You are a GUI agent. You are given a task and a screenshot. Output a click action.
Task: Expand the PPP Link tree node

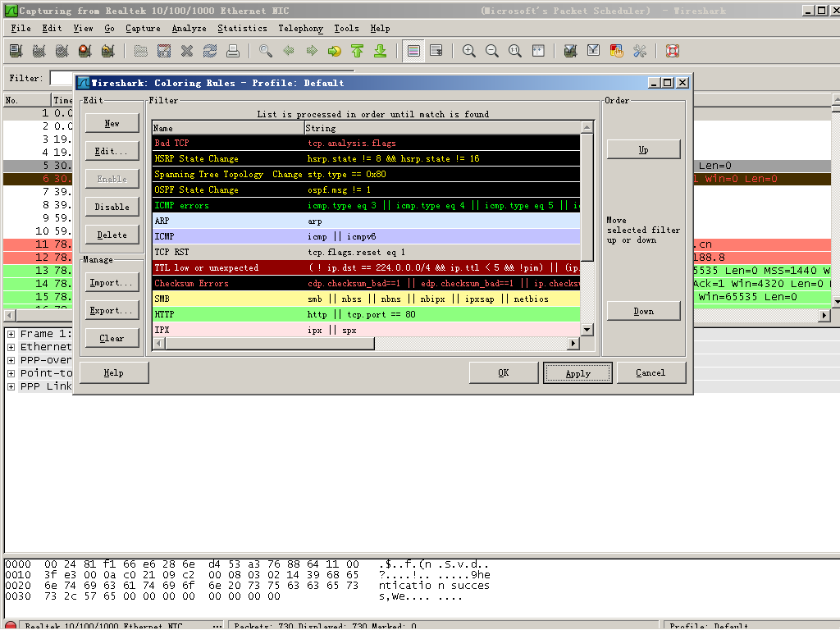point(11,386)
